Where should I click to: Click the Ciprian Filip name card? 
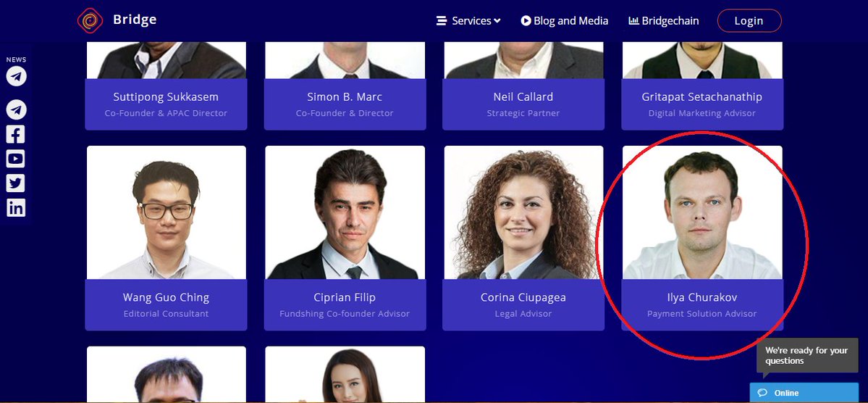[345, 305]
